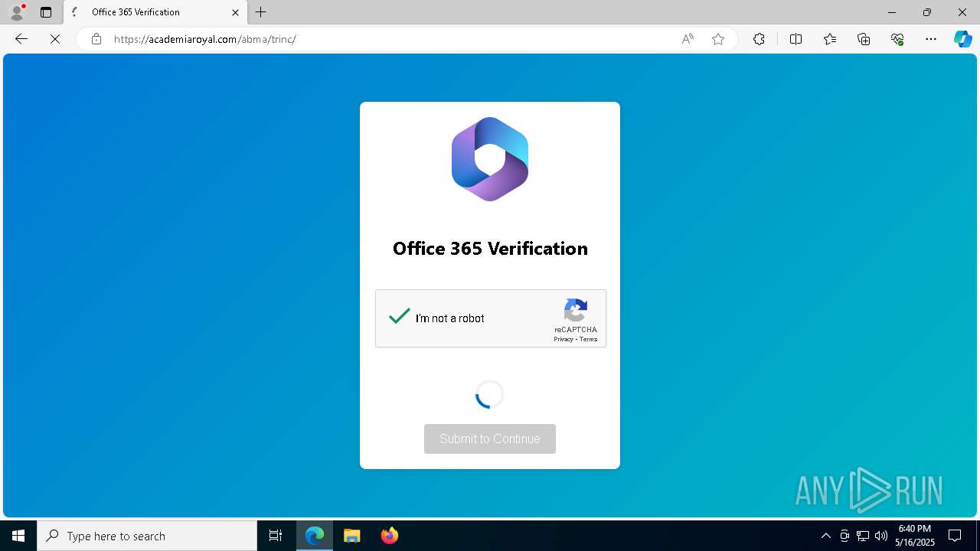
Task: Close the Office 365 Verification tab
Action: pyautogui.click(x=235, y=12)
